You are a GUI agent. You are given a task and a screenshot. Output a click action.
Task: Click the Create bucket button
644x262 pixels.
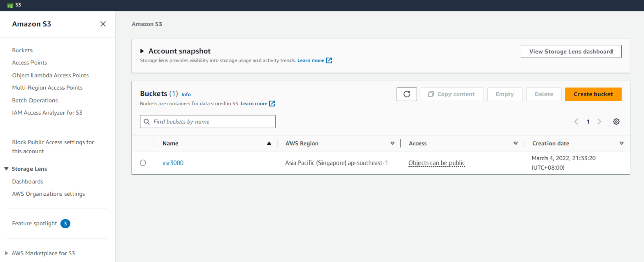[593, 94]
